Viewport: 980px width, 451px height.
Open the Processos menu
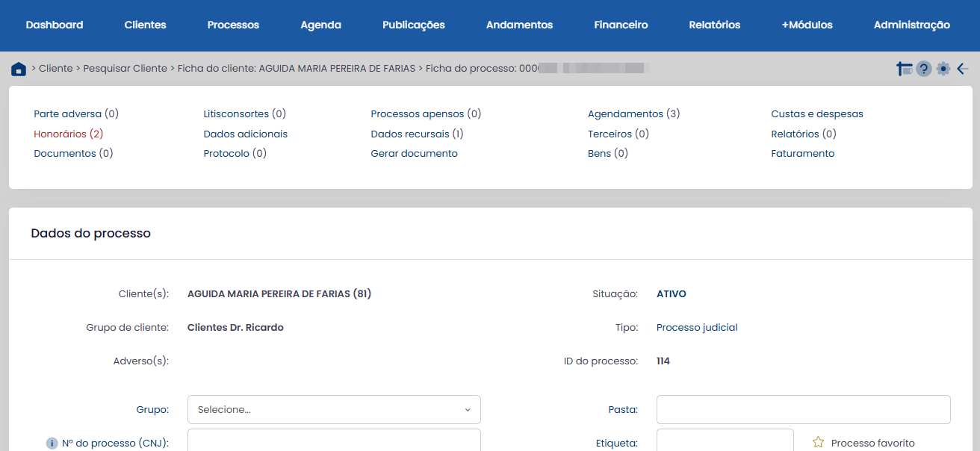(233, 25)
